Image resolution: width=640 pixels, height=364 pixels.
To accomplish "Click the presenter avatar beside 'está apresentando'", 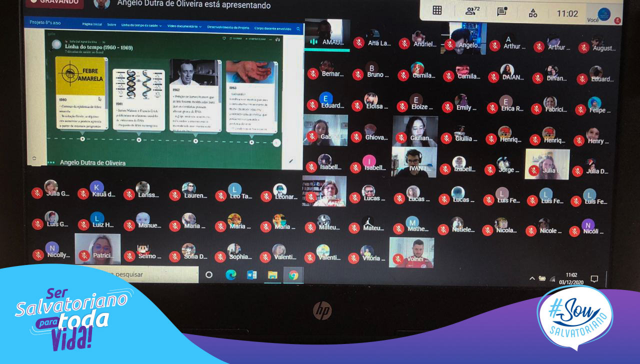I will click(x=101, y=3).
